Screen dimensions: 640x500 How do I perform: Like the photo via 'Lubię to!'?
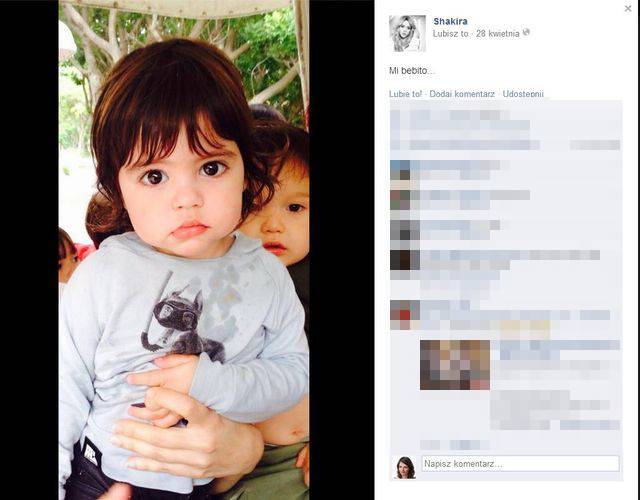click(405, 94)
